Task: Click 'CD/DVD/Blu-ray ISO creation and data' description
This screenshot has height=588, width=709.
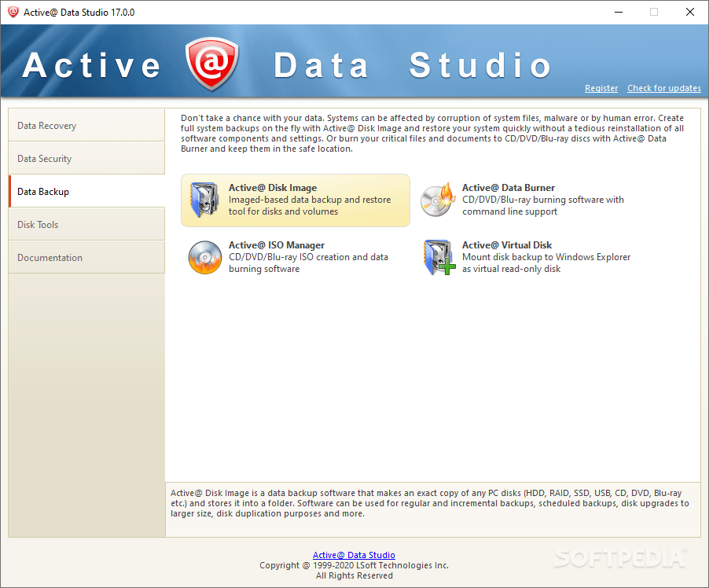Action: (308, 257)
